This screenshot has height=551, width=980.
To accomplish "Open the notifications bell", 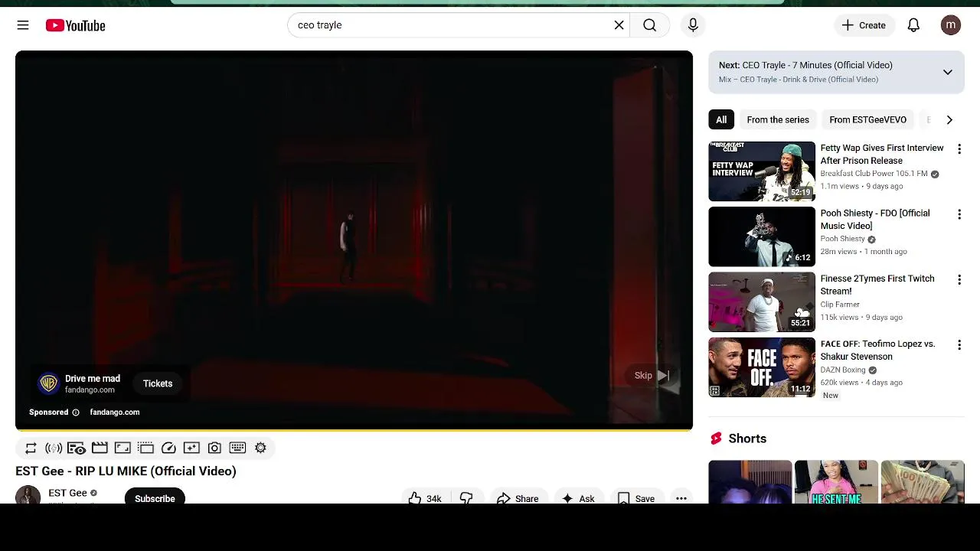I will pyautogui.click(x=913, y=25).
